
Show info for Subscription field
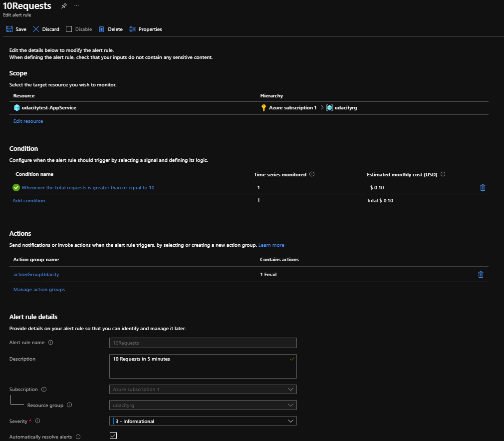coord(44,390)
